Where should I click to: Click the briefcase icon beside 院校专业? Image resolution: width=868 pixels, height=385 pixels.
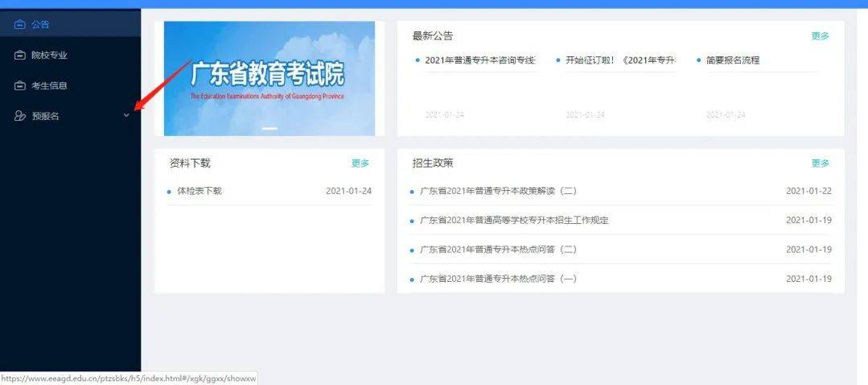click(x=20, y=55)
